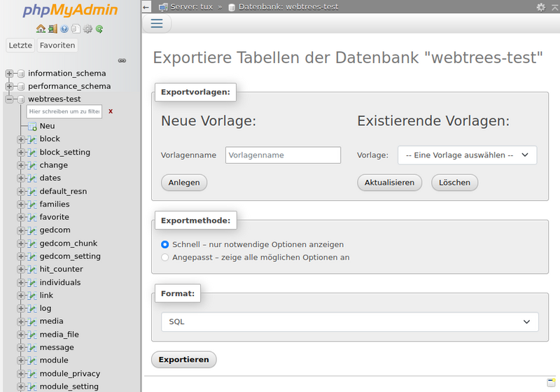Click the logout door icon
Viewport: 560px width, 392px height.
pos(52,29)
